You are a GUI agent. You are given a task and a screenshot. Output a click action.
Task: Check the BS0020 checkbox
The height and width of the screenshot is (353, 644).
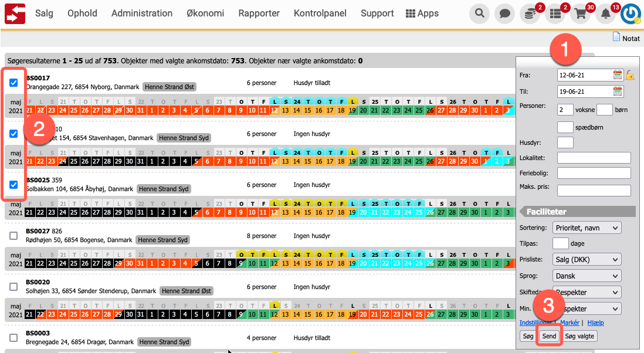(13, 287)
